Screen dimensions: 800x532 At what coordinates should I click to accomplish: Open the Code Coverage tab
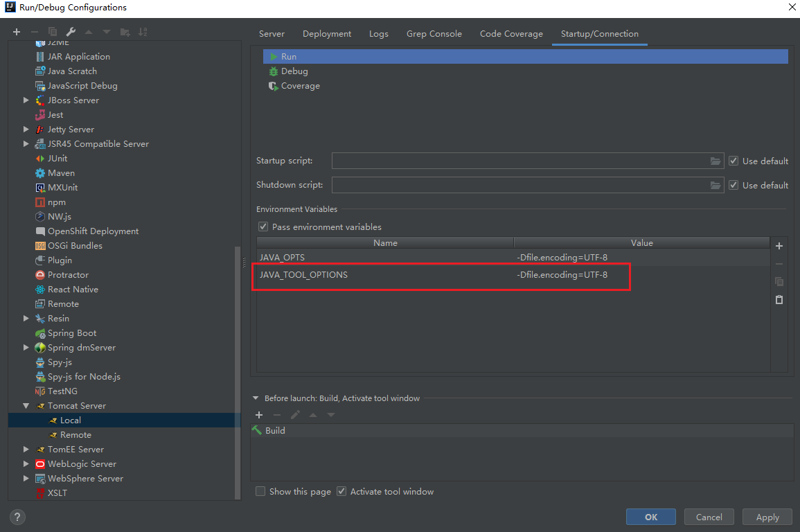coord(511,34)
